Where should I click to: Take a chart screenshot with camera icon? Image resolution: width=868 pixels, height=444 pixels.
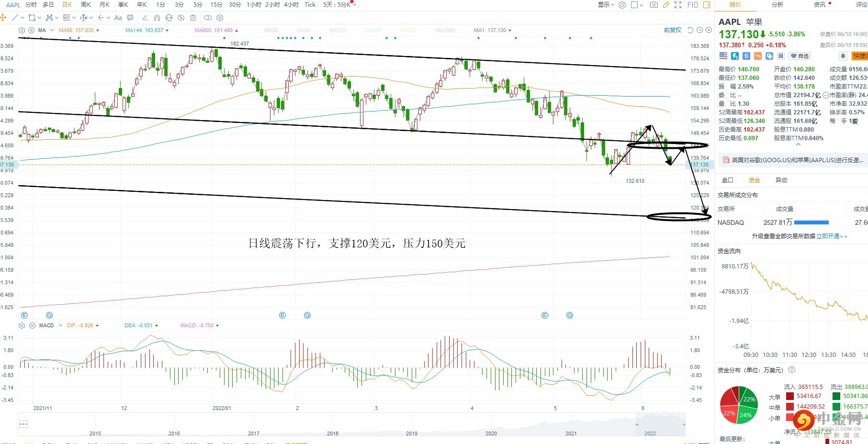[654, 5]
